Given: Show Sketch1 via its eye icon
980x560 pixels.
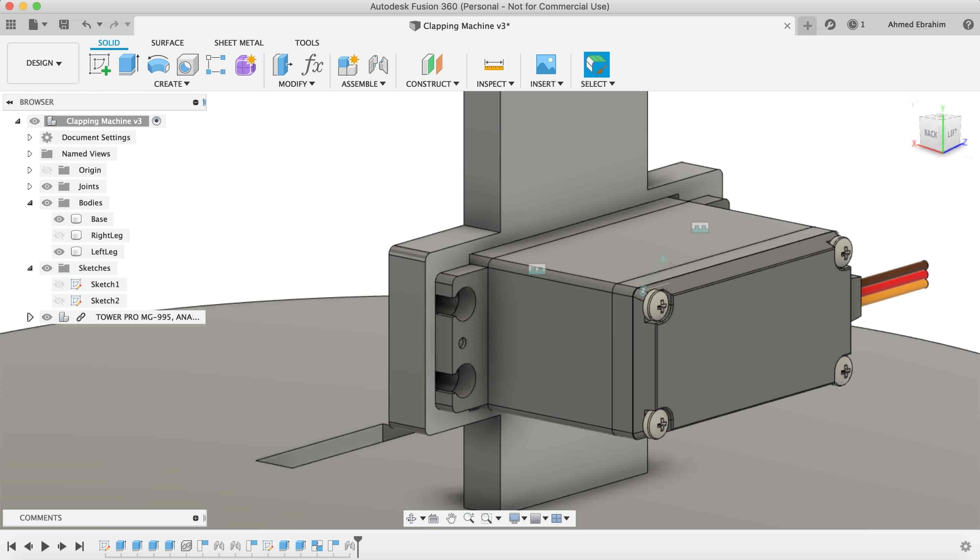Looking at the screenshot, I should pyautogui.click(x=59, y=285).
